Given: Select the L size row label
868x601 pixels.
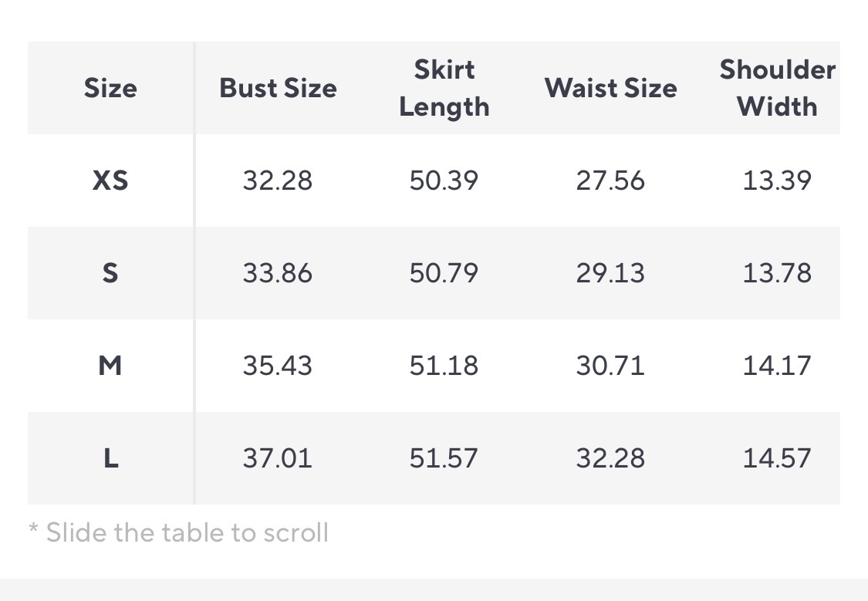Looking at the screenshot, I should click(x=110, y=458).
